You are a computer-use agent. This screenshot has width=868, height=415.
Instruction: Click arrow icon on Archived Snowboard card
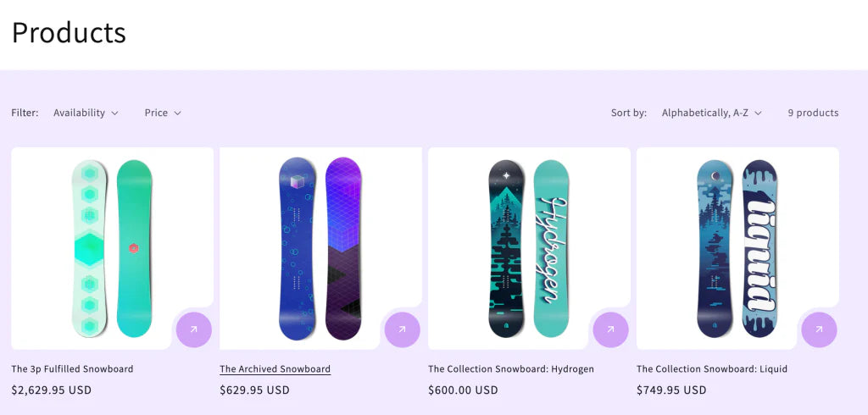click(402, 330)
